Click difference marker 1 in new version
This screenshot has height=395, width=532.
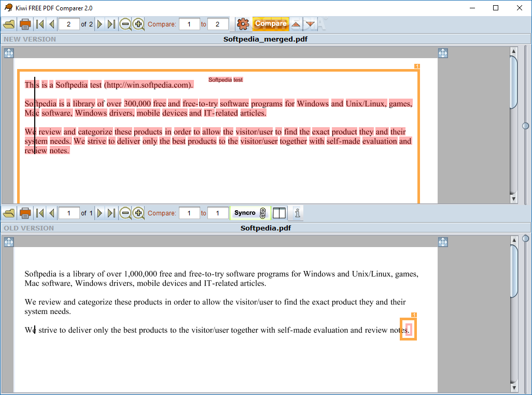[417, 66]
